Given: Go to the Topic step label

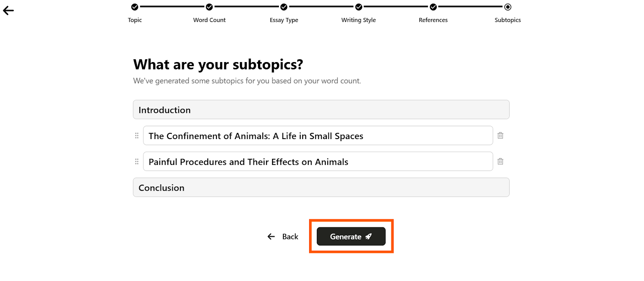Looking at the screenshot, I should point(135,20).
